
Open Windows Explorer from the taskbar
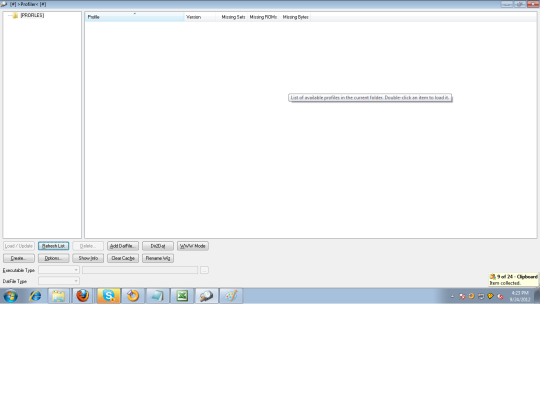click(59, 296)
